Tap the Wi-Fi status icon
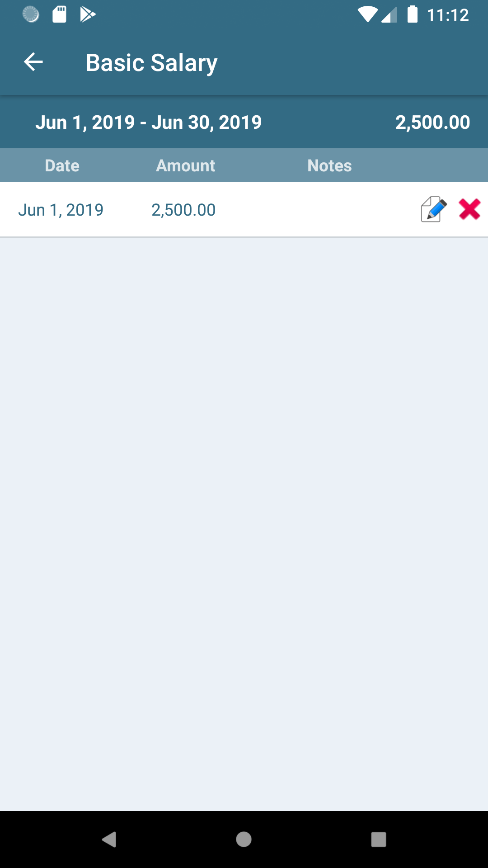This screenshot has width=488, height=868. (367, 14)
